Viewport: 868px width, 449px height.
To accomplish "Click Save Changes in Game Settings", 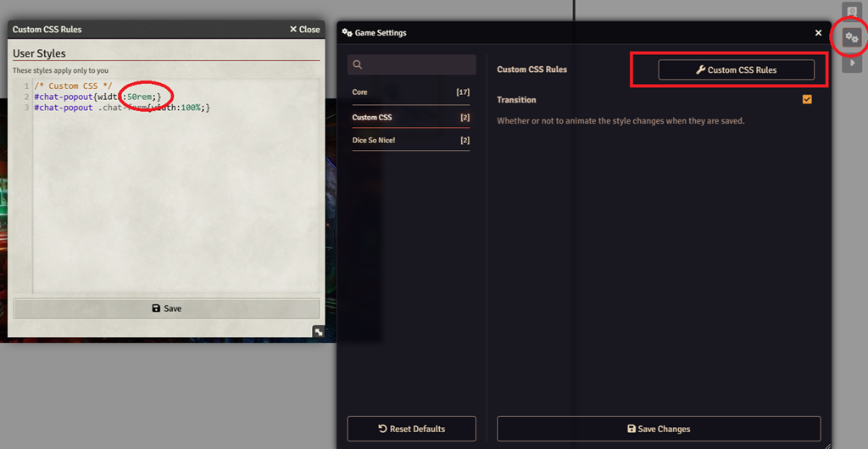I will pyautogui.click(x=659, y=429).
